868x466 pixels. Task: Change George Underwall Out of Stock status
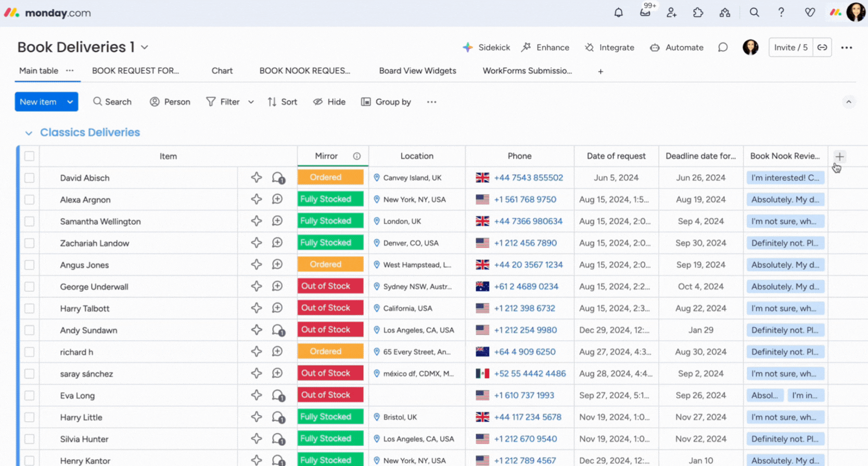330,286
